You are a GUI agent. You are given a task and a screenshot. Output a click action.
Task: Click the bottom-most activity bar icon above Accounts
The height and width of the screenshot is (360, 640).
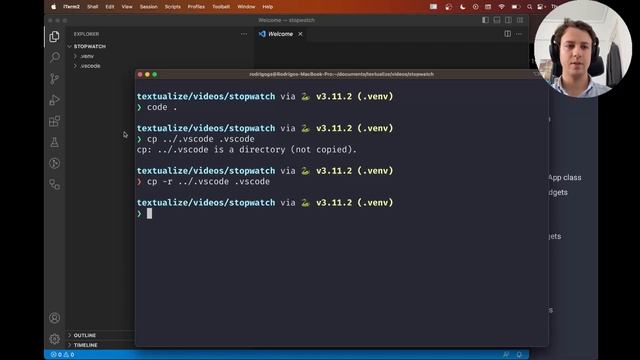pyautogui.click(x=54, y=184)
